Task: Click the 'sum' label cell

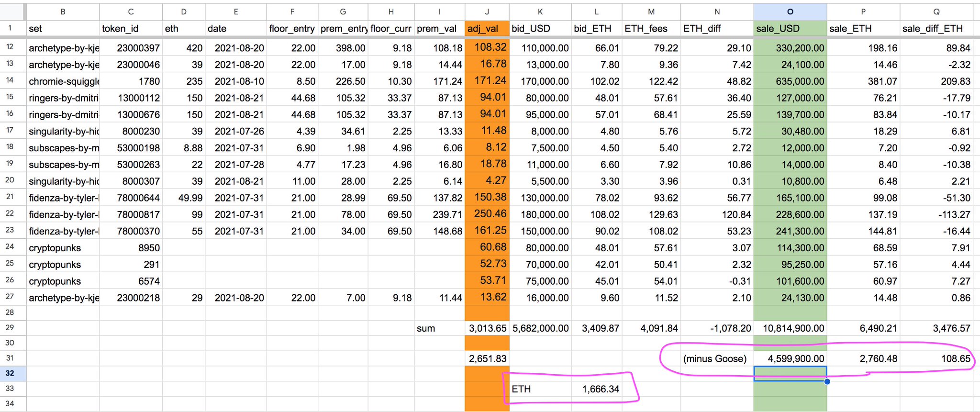Action: click(439, 328)
